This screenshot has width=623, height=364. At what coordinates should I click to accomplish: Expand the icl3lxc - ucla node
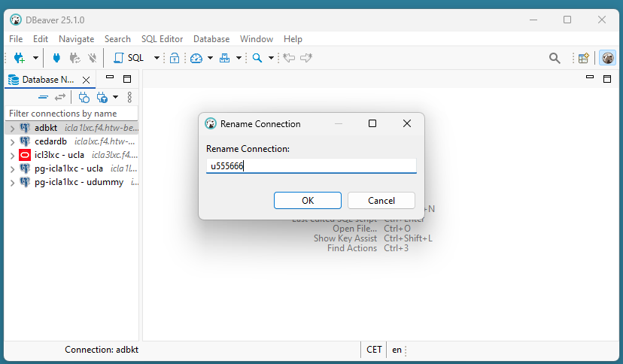[x=12, y=156]
